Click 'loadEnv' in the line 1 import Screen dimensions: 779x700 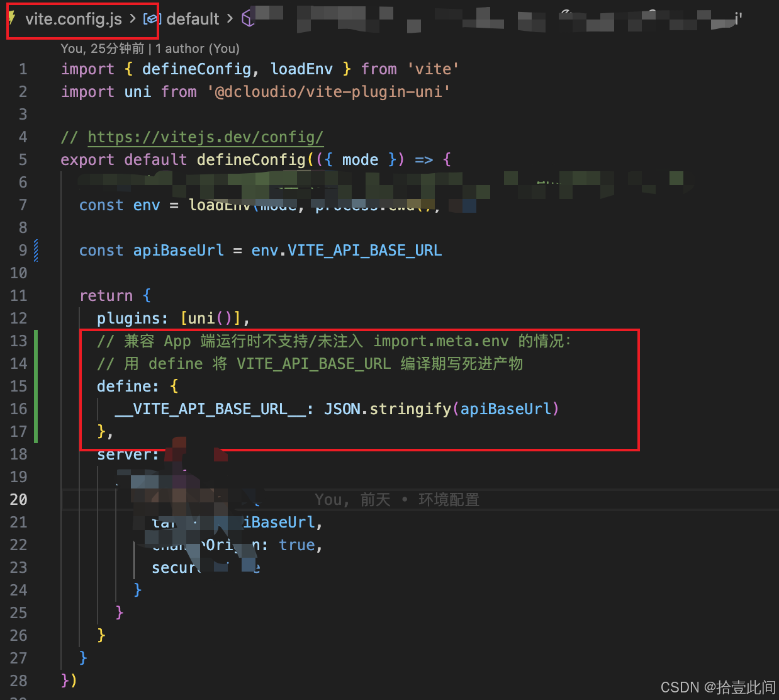pos(301,69)
